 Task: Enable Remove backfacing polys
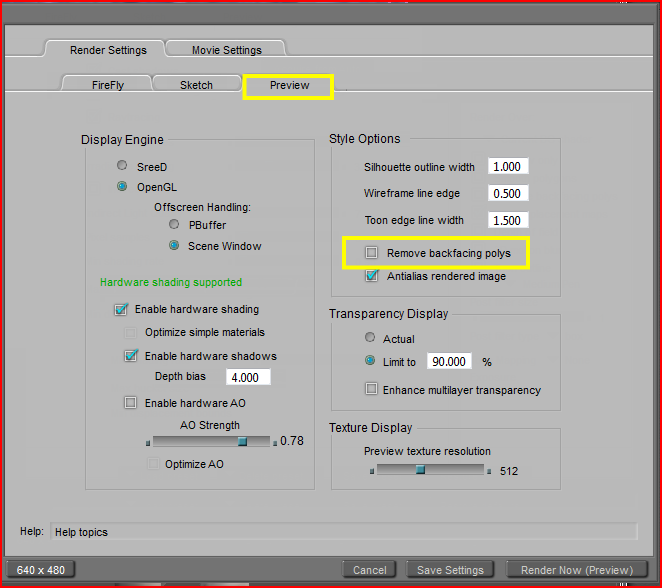(x=372, y=252)
